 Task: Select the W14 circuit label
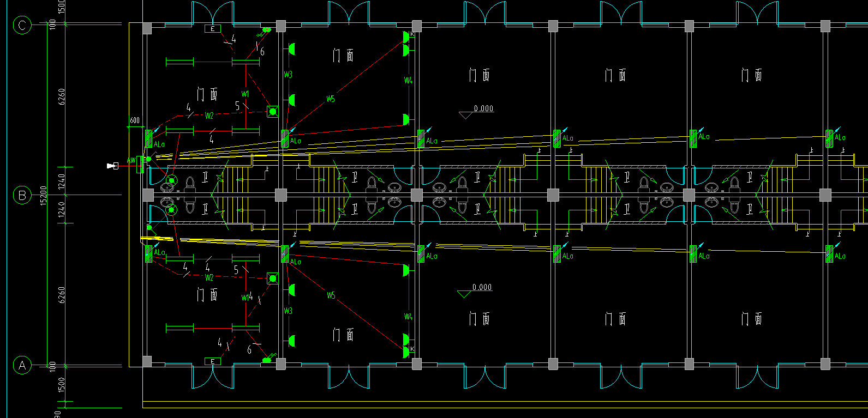point(247,298)
